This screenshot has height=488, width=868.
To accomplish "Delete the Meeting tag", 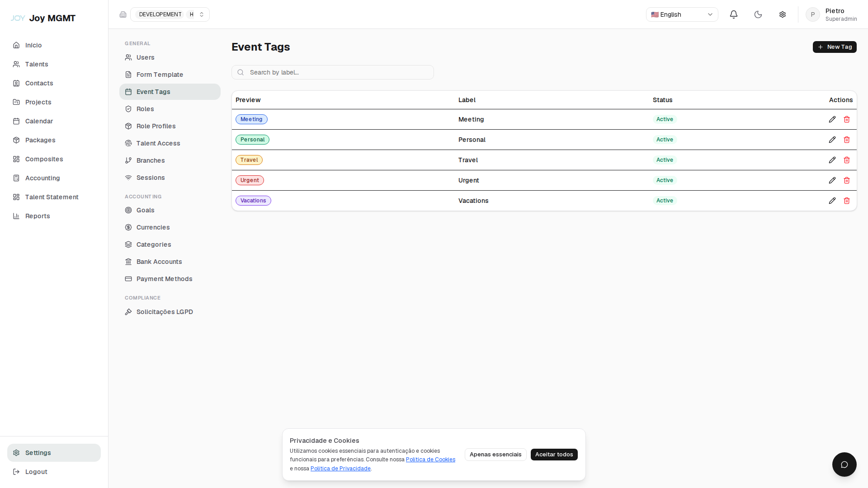I will click(x=847, y=119).
